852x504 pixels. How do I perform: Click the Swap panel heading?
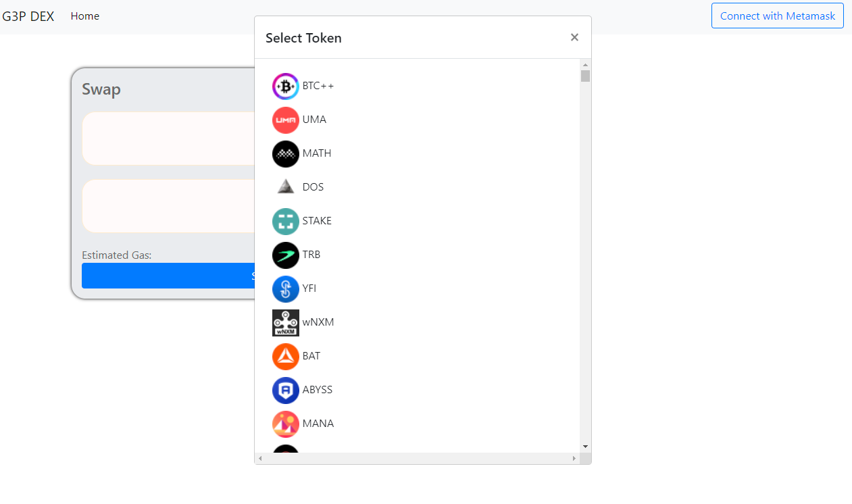(x=101, y=89)
